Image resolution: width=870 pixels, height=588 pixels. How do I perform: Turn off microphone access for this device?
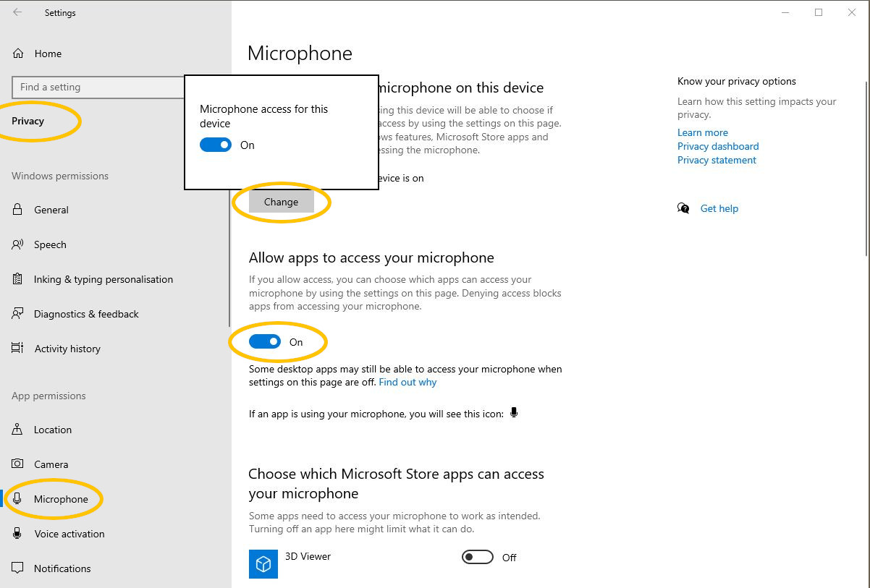[x=216, y=145]
